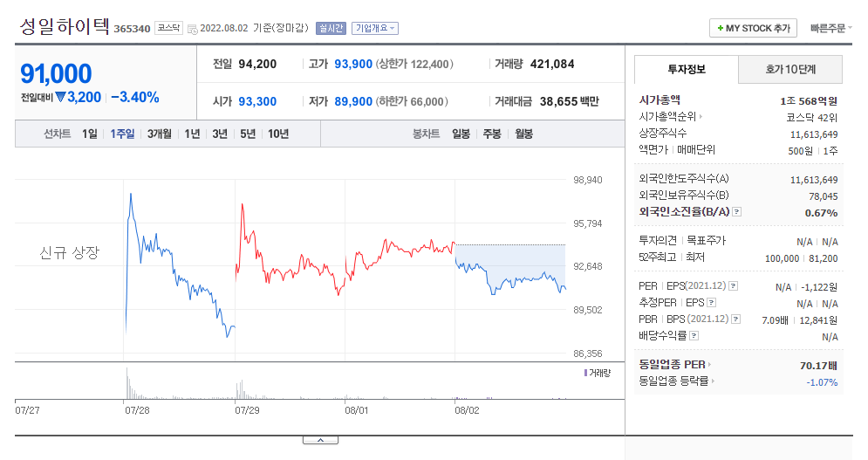Viewport: 868px width, 460px height.
Task: Click the 거래대금 value 38,655
Action: [x=558, y=102]
